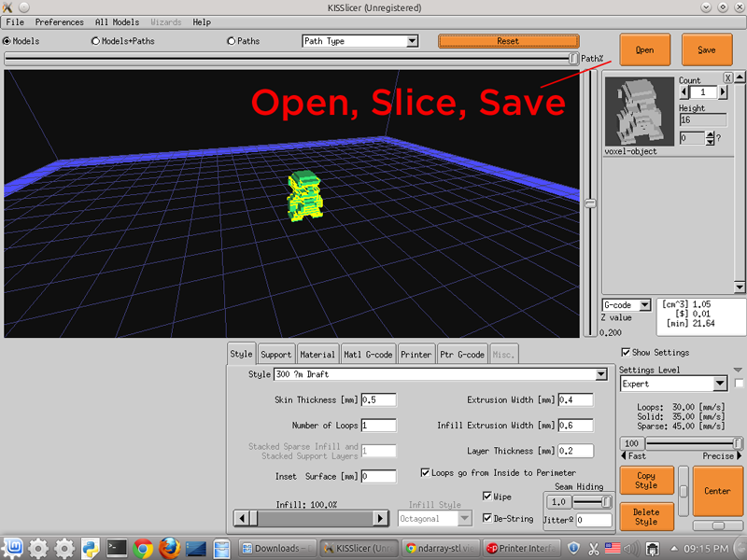The width and height of the screenshot is (747, 560).
Task: Decrease the model Count with the left arrow
Action: coord(684,91)
